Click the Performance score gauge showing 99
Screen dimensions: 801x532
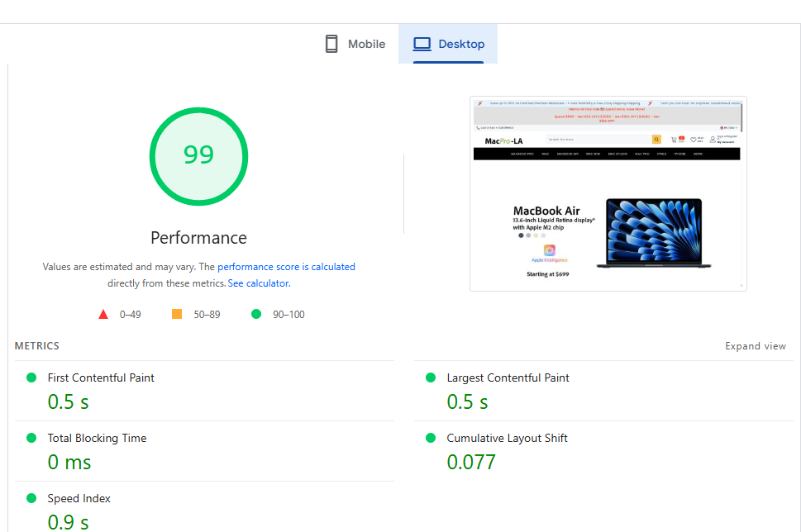[198, 155]
